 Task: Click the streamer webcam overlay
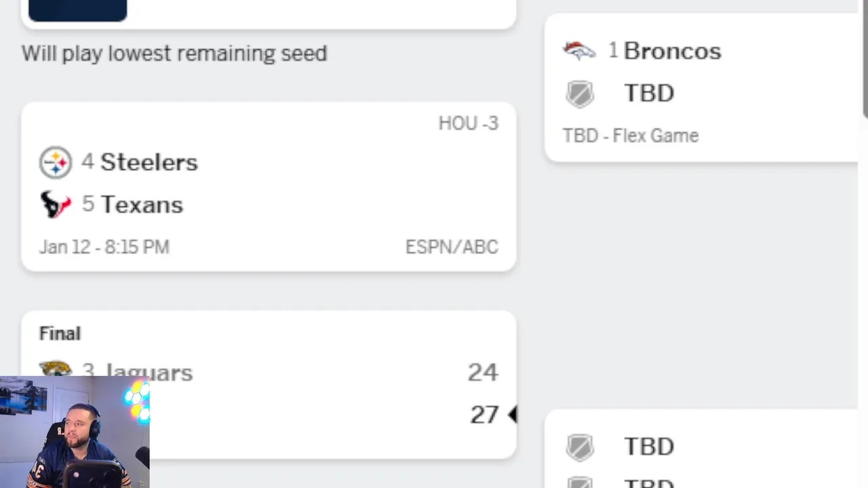(x=75, y=432)
